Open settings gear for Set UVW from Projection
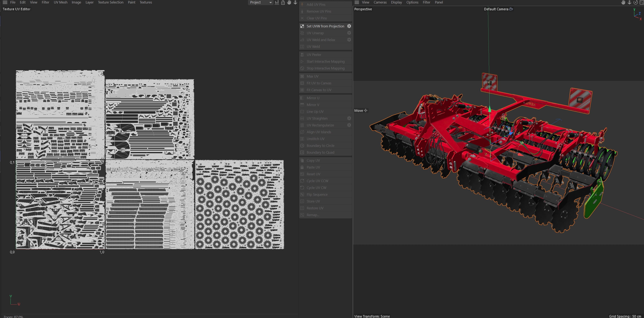Screen dimensions: 644x318 point(349,26)
